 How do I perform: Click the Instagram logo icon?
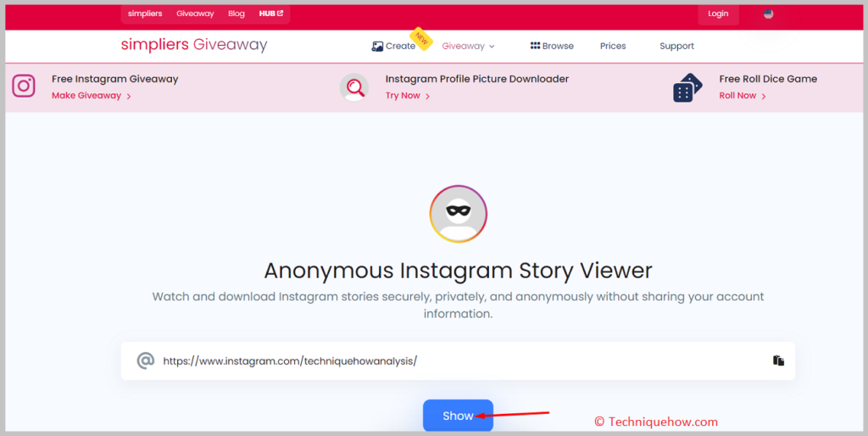[24, 87]
